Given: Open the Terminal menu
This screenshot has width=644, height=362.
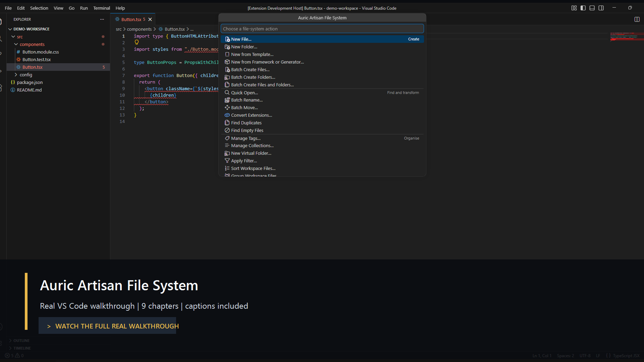Looking at the screenshot, I should (102, 8).
